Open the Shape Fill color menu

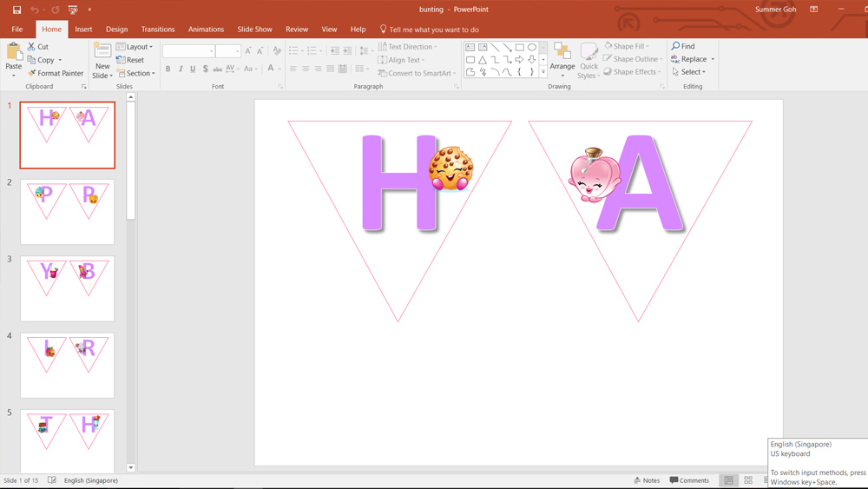pos(626,46)
